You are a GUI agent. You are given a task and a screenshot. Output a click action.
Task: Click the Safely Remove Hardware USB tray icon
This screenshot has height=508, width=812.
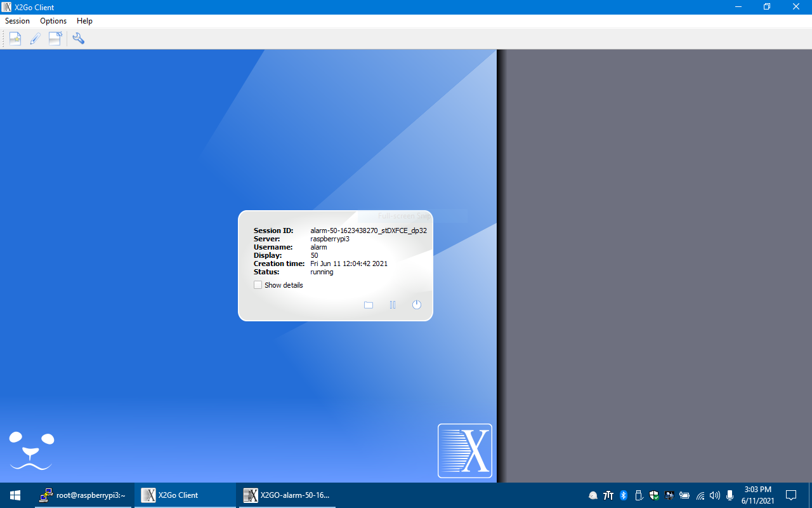pos(639,495)
